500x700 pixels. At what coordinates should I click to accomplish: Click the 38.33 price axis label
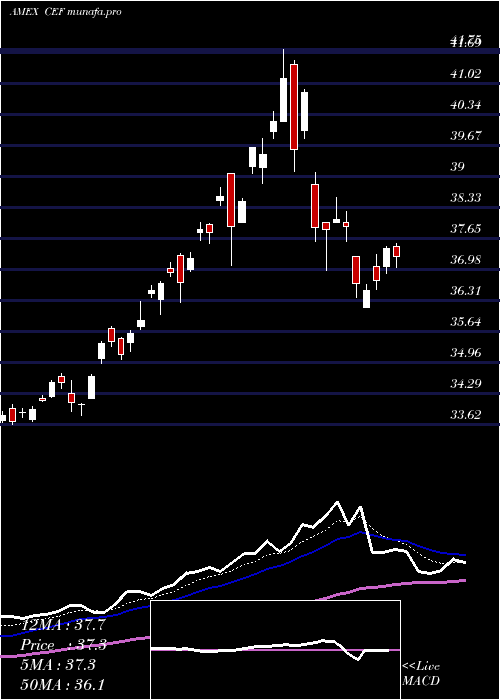click(466, 198)
